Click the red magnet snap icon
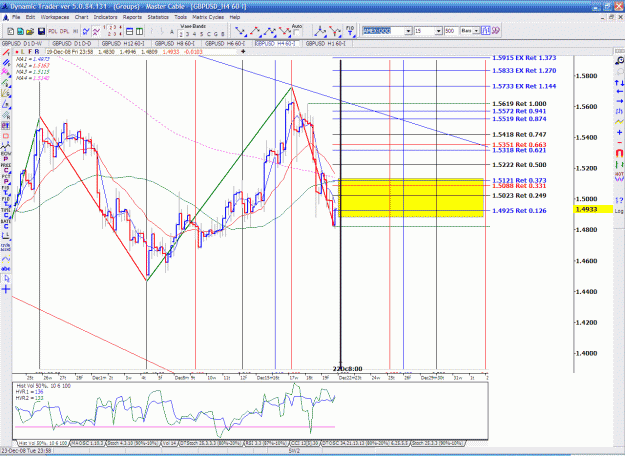Viewport: 625px width, 456px height. 619,153
